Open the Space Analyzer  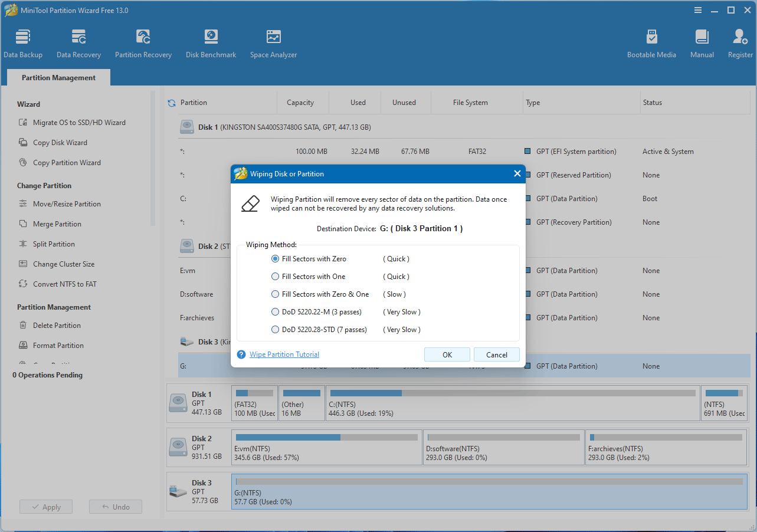coord(273,41)
